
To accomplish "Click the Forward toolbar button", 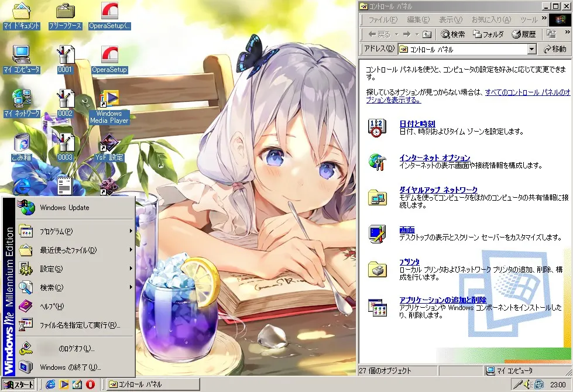I will click(406, 35).
